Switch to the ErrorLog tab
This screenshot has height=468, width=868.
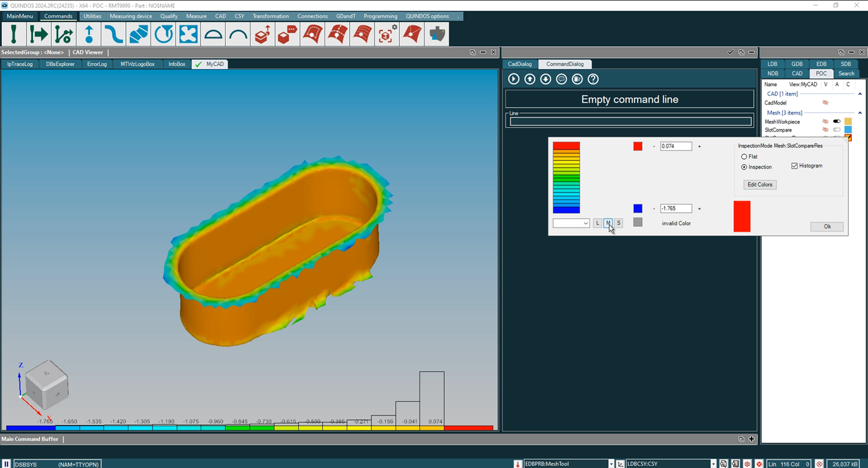pos(97,64)
